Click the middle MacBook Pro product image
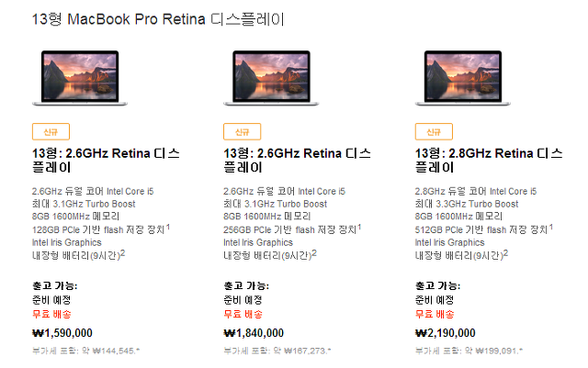The image size is (588, 368). tap(271, 78)
